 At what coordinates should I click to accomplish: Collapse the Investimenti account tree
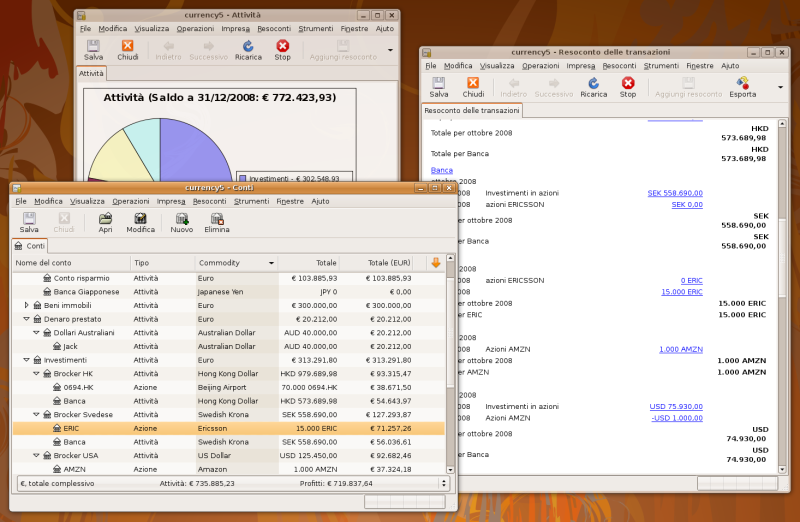point(27,360)
